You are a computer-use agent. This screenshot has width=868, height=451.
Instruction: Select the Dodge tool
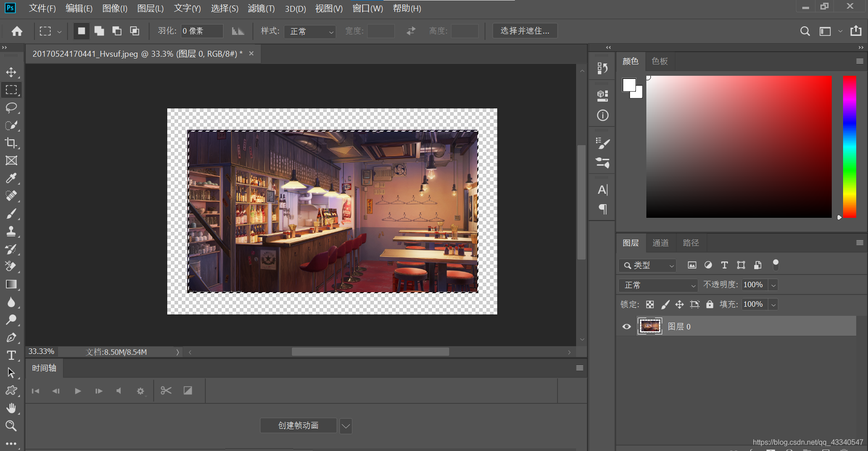[11, 320]
